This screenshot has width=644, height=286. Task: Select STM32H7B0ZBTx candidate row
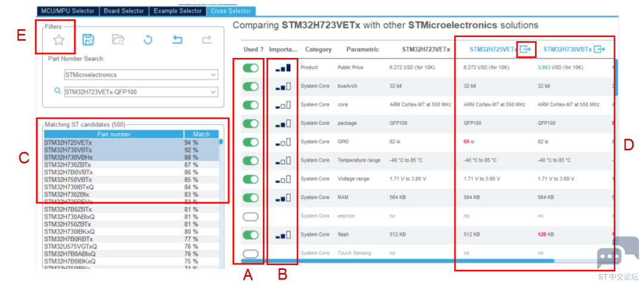pos(131,209)
